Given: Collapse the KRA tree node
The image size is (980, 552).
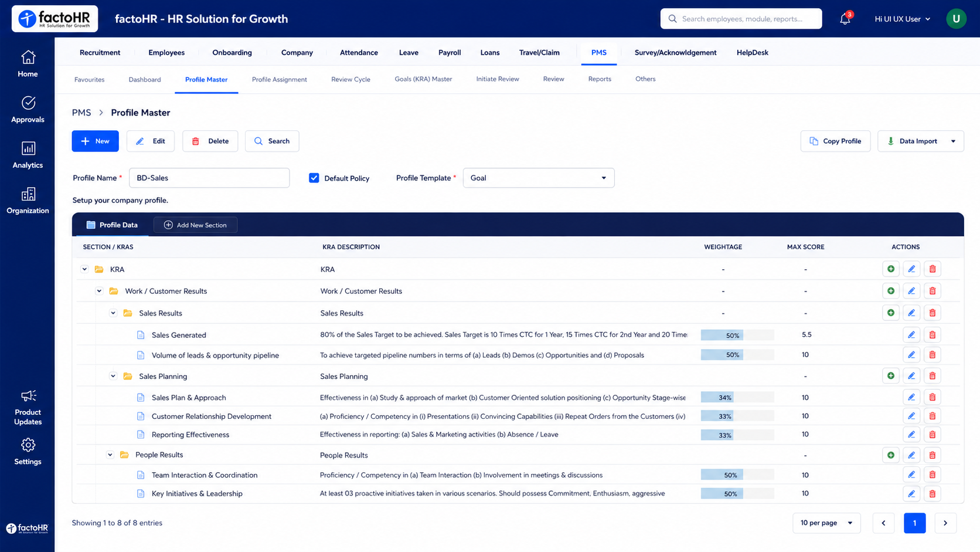Looking at the screenshot, I should pyautogui.click(x=84, y=269).
